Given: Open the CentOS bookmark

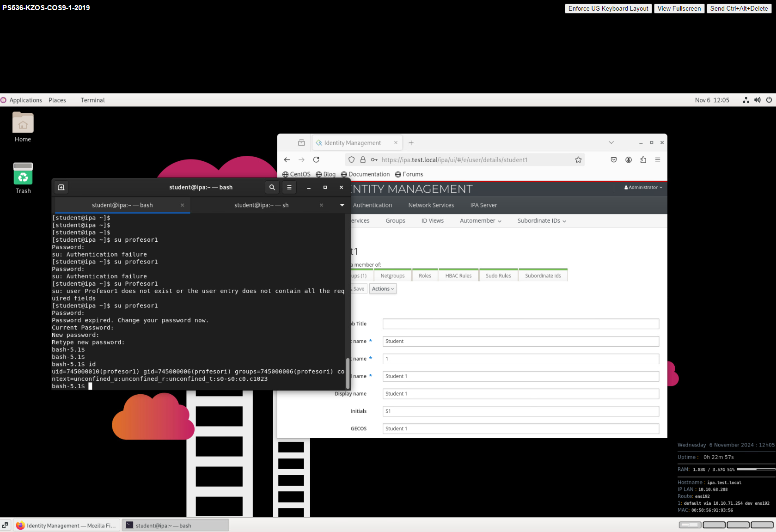Looking at the screenshot, I should 296,174.
